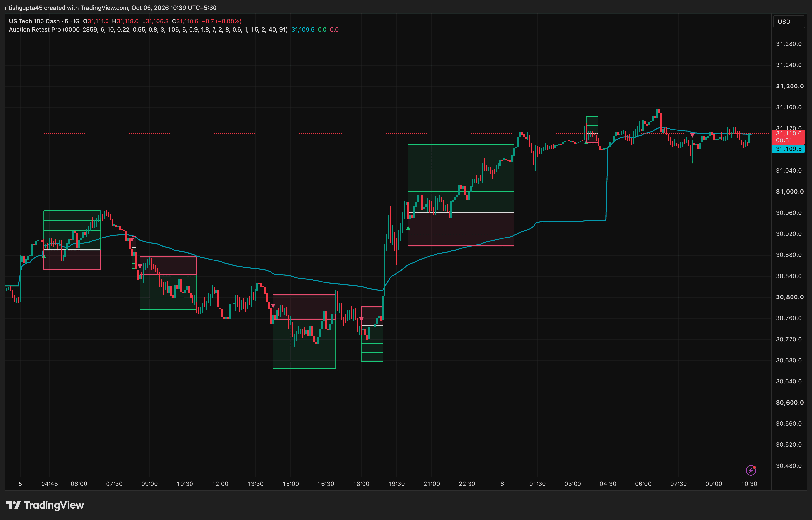Screen dimensions: 812x520
Task: Click the low value L31,105.3
Action: pyautogui.click(x=155, y=21)
